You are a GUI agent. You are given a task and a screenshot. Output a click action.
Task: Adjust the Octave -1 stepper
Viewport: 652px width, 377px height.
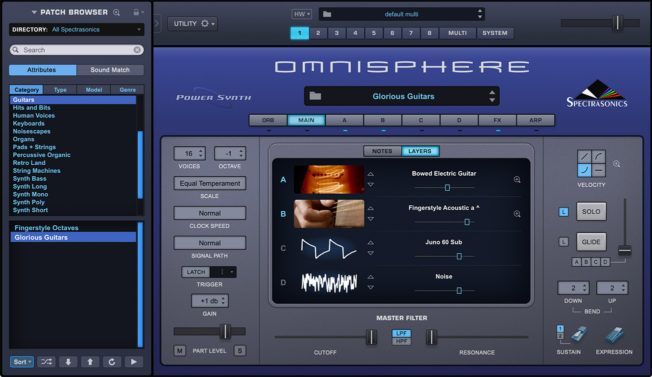click(230, 153)
